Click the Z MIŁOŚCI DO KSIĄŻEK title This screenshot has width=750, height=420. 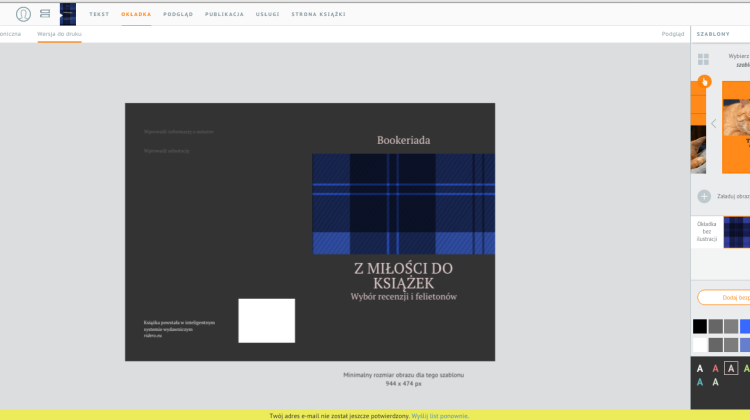pyautogui.click(x=403, y=276)
